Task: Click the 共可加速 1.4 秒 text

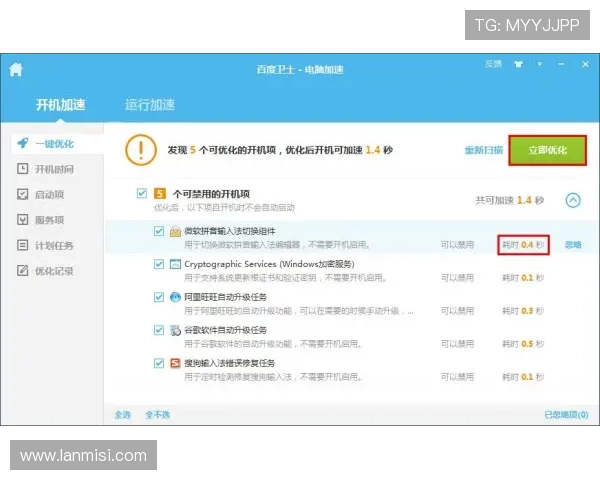Action: tap(510, 200)
